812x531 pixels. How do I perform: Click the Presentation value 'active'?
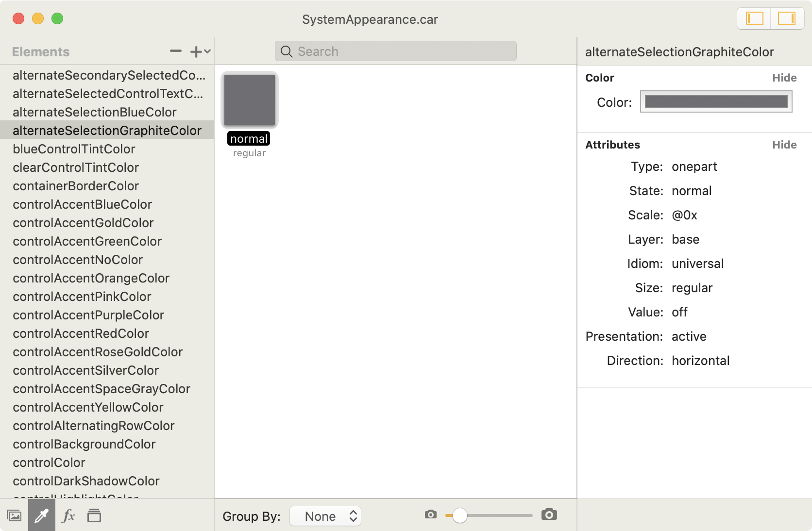pos(689,336)
